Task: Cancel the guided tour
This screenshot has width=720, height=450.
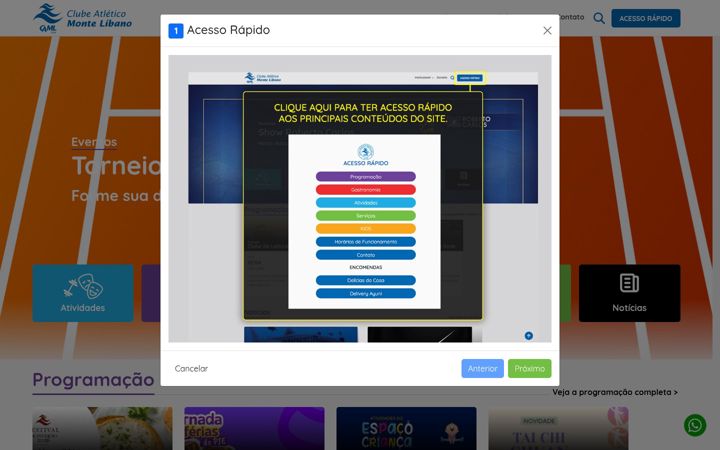Action: pyautogui.click(x=191, y=368)
